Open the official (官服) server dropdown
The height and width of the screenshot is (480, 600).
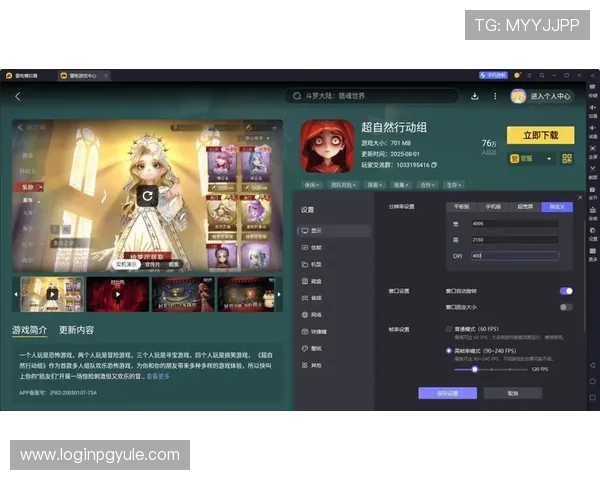[x=531, y=158]
